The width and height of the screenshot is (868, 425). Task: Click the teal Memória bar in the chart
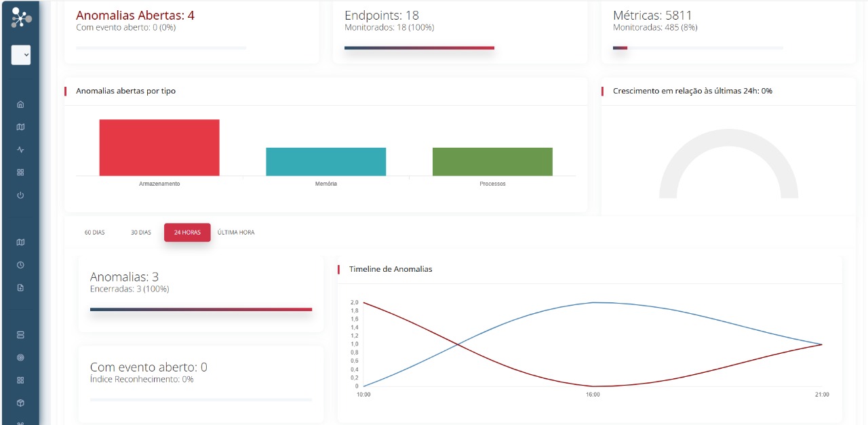coord(325,162)
